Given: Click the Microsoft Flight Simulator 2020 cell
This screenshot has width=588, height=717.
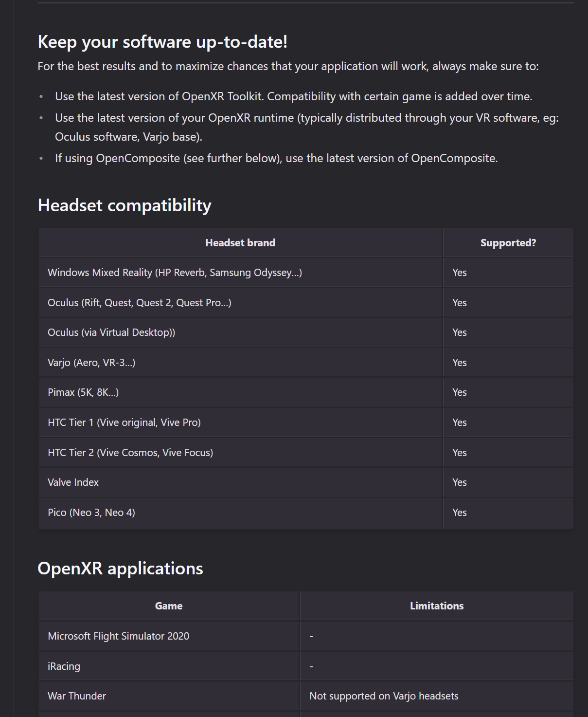Looking at the screenshot, I should [x=118, y=636].
